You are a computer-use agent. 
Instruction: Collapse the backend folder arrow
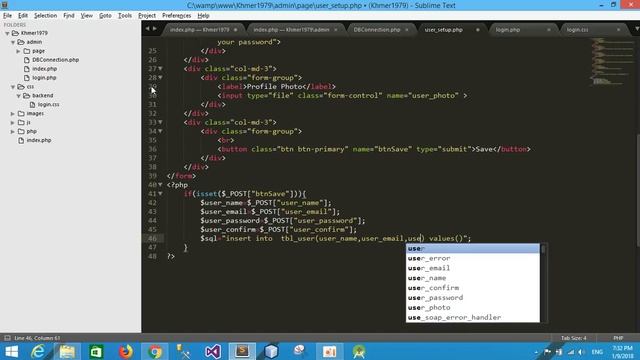[x=18, y=96]
